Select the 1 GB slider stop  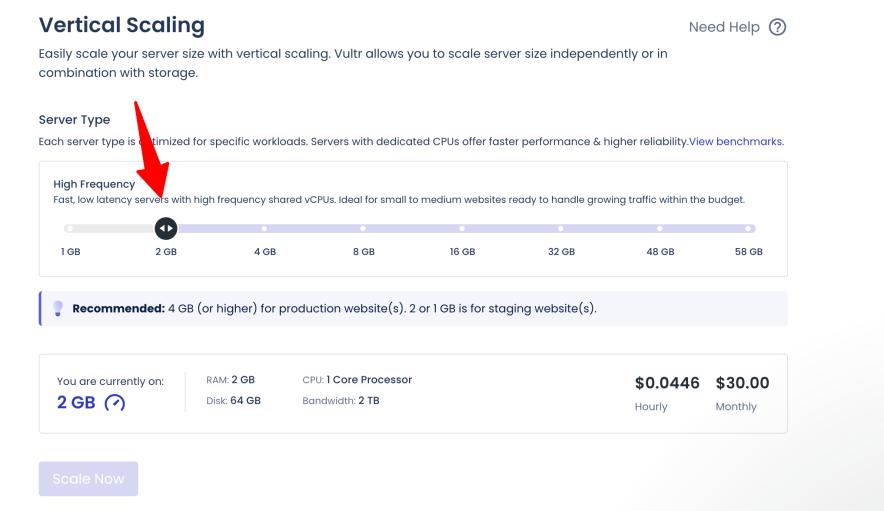pyautogui.click(x=69, y=228)
